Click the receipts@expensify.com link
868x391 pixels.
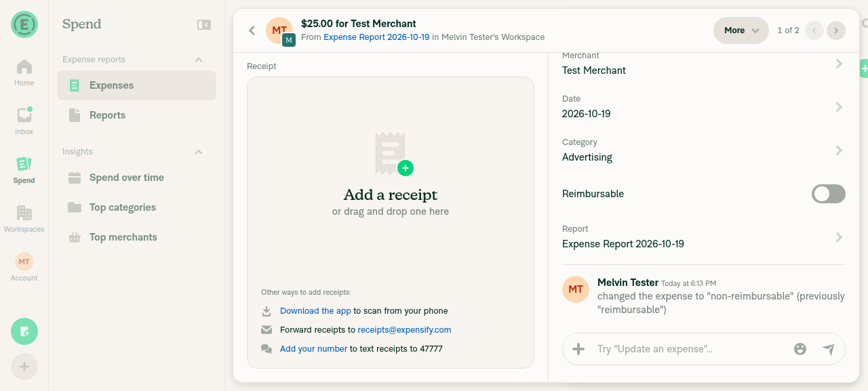pyautogui.click(x=404, y=330)
